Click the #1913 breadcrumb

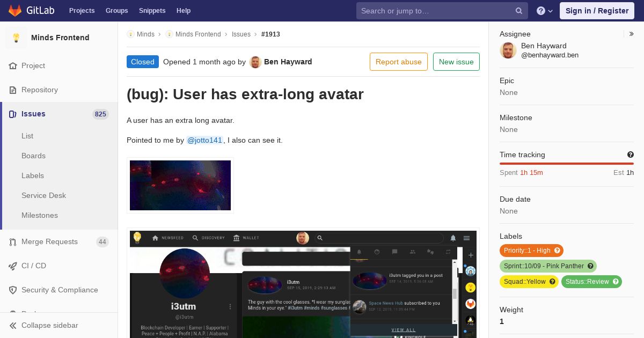[270, 34]
